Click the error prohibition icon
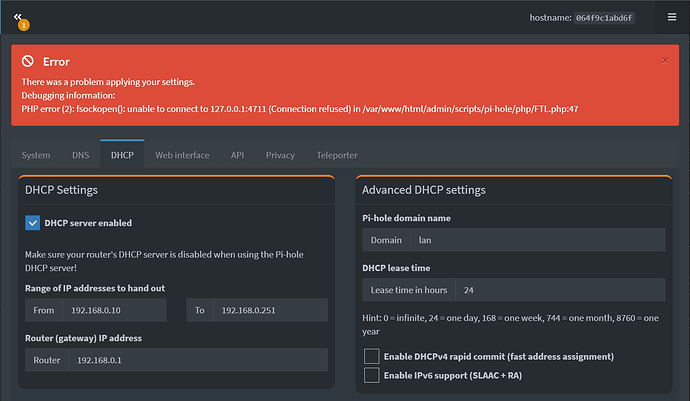The height and width of the screenshot is (401, 690). tap(28, 62)
